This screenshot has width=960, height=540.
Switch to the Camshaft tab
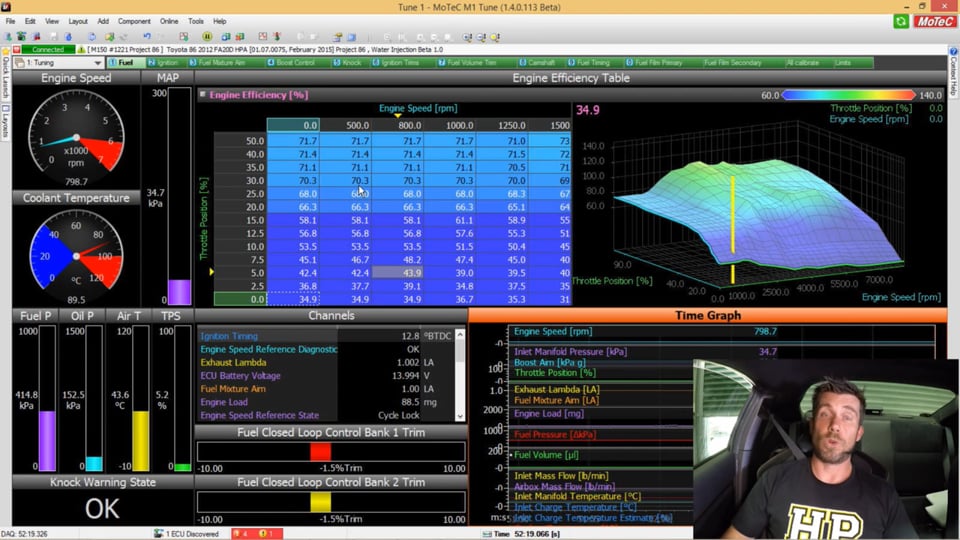tap(539, 62)
